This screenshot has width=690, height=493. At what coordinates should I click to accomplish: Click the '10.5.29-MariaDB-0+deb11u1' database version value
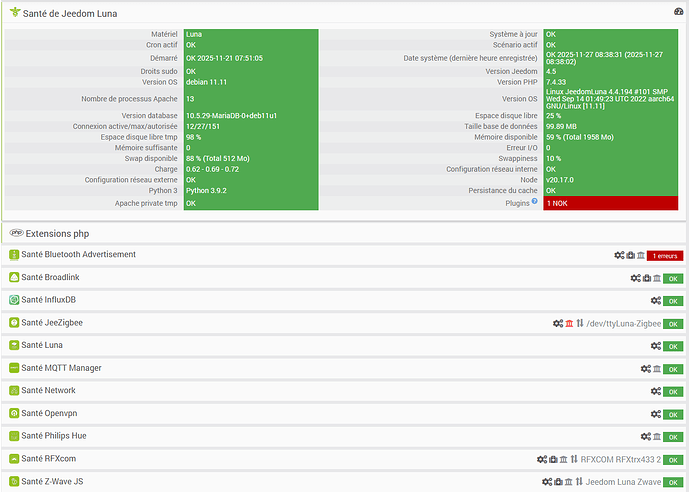coord(231,116)
